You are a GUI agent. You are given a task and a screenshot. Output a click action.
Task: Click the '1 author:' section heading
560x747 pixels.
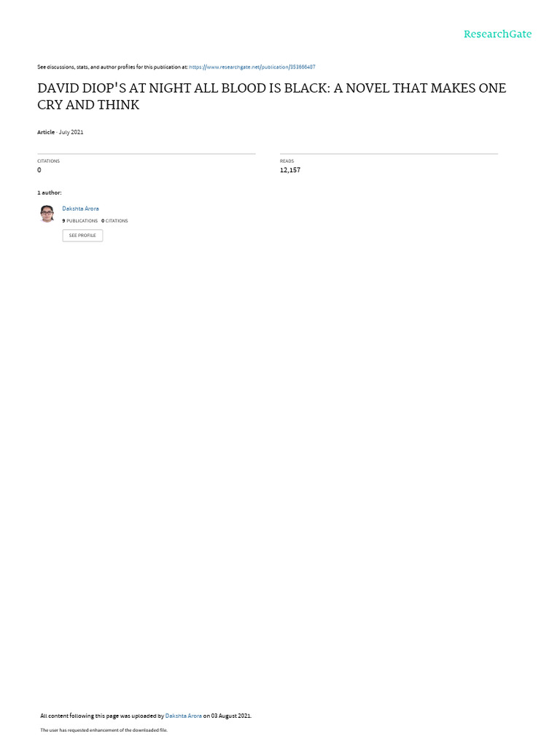(50, 193)
